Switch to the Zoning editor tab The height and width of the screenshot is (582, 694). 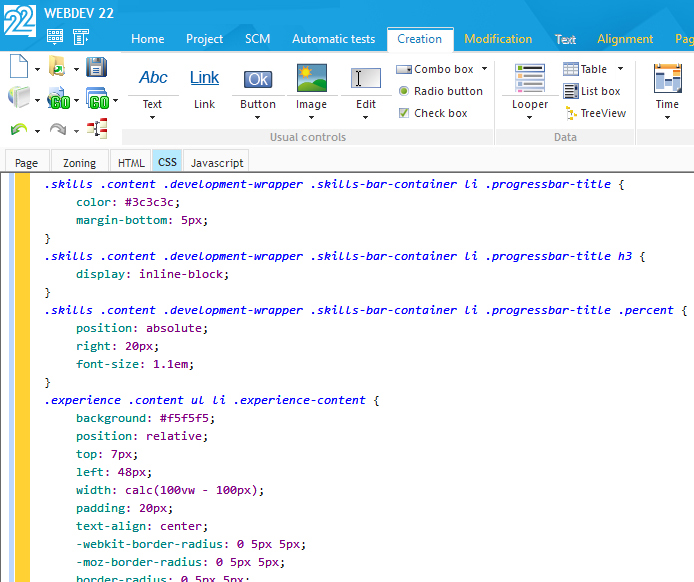click(x=79, y=163)
